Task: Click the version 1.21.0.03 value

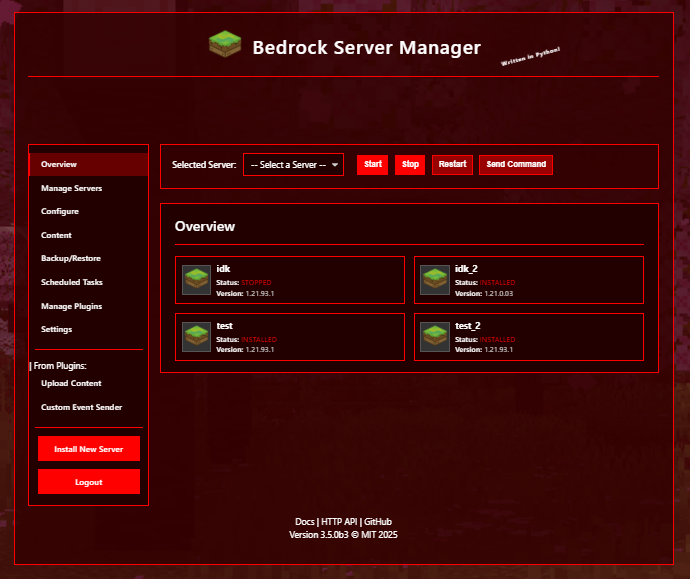Action: pos(499,293)
